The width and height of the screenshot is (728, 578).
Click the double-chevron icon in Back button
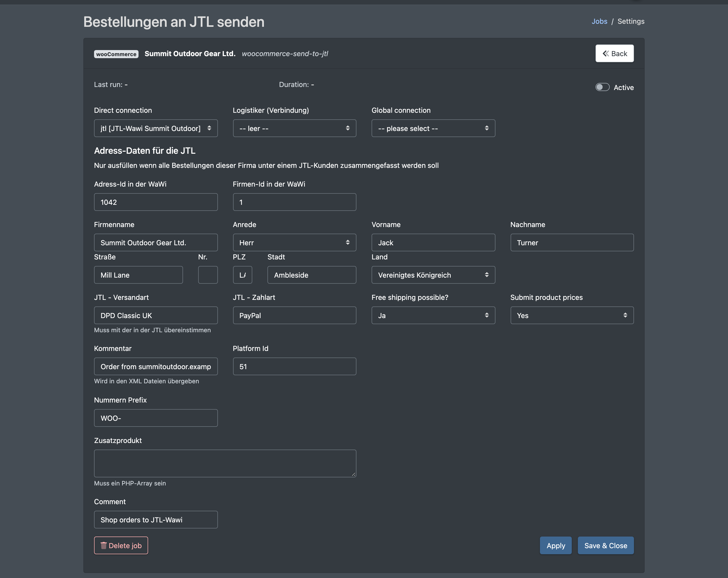click(x=606, y=53)
